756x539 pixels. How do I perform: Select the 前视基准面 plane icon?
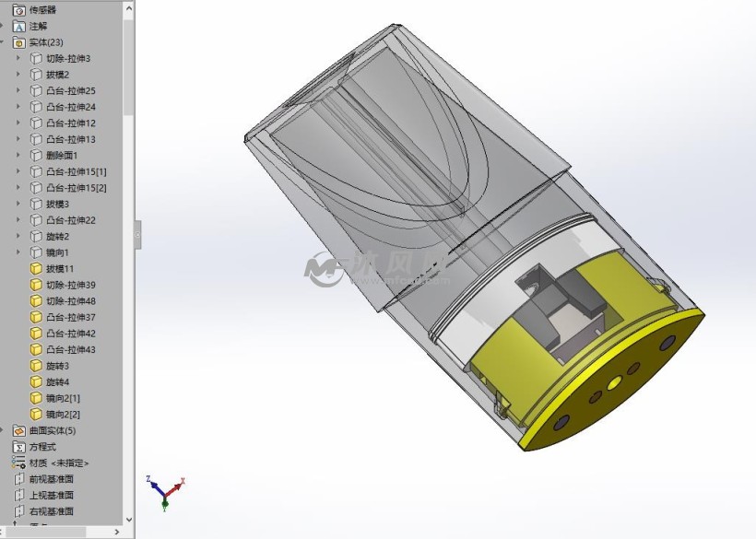pos(18,479)
